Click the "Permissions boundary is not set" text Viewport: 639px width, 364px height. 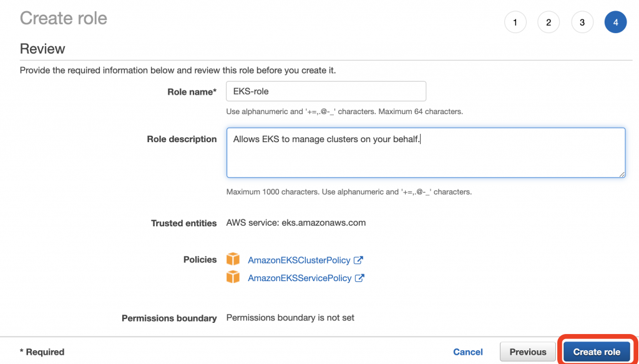tap(290, 318)
